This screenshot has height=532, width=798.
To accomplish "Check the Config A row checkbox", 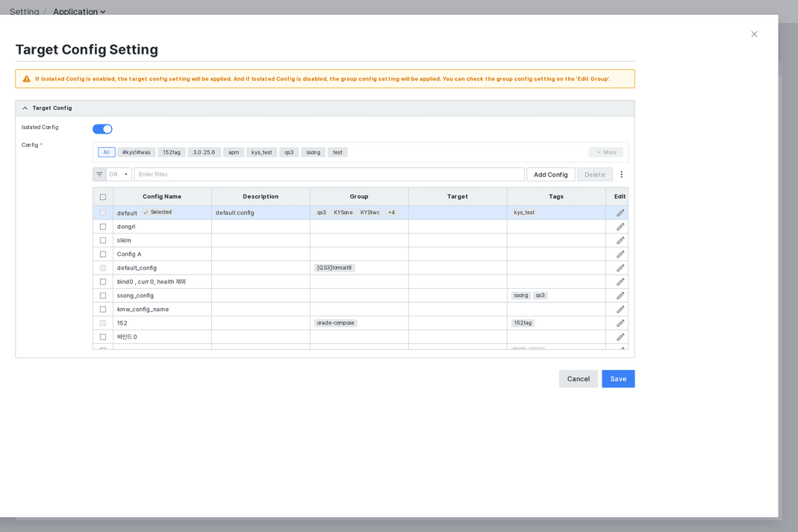I will 103,254.
